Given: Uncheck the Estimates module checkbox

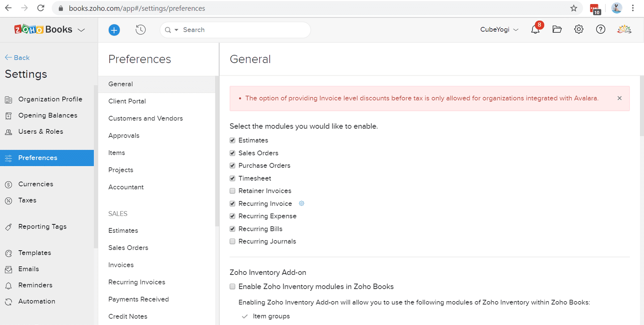Looking at the screenshot, I should [x=232, y=140].
